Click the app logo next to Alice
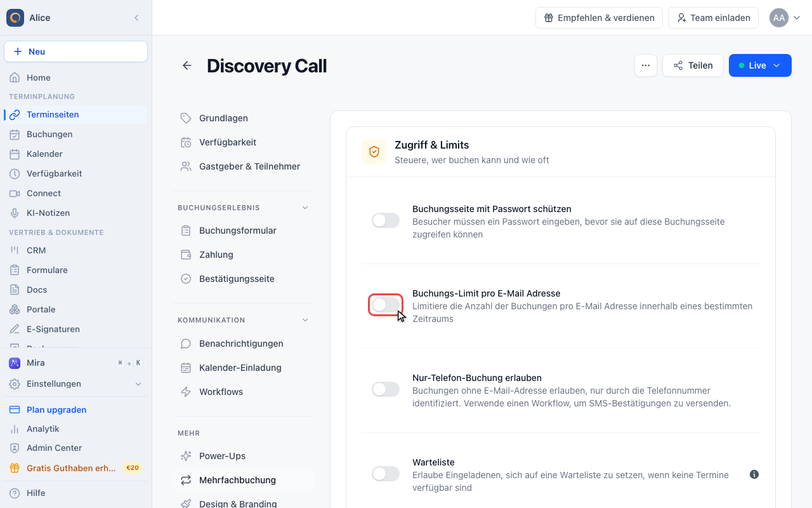 [15, 18]
